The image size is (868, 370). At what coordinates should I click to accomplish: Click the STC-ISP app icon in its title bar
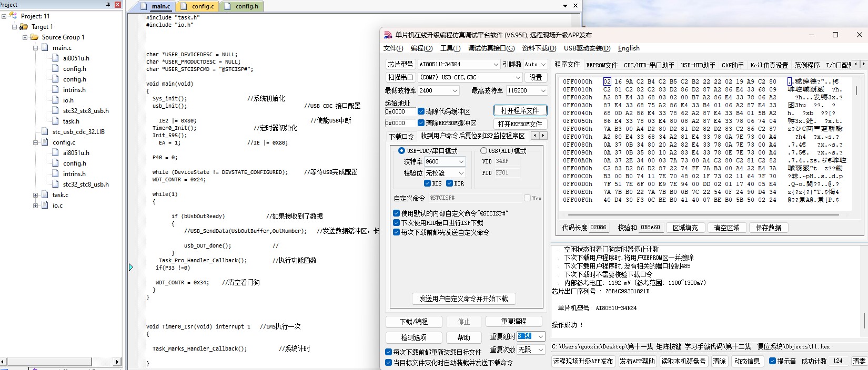388,35
